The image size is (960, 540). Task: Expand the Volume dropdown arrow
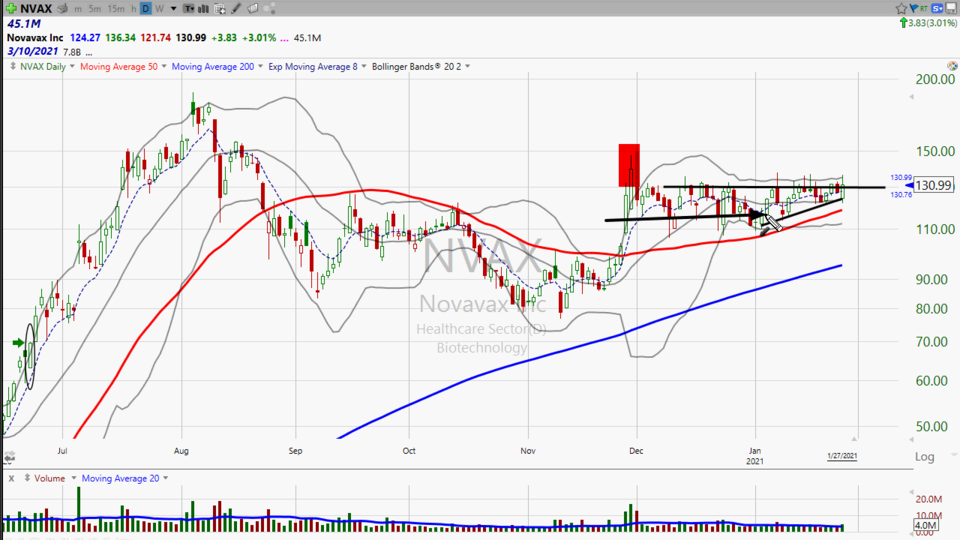[73, 478]
